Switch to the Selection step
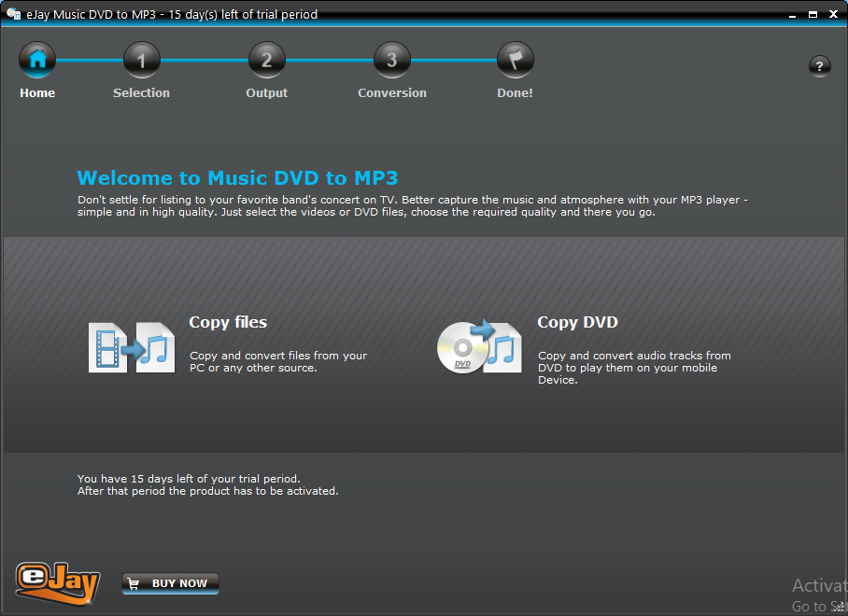The width and height of the screenshot is (848, 616). pos(141,92)
